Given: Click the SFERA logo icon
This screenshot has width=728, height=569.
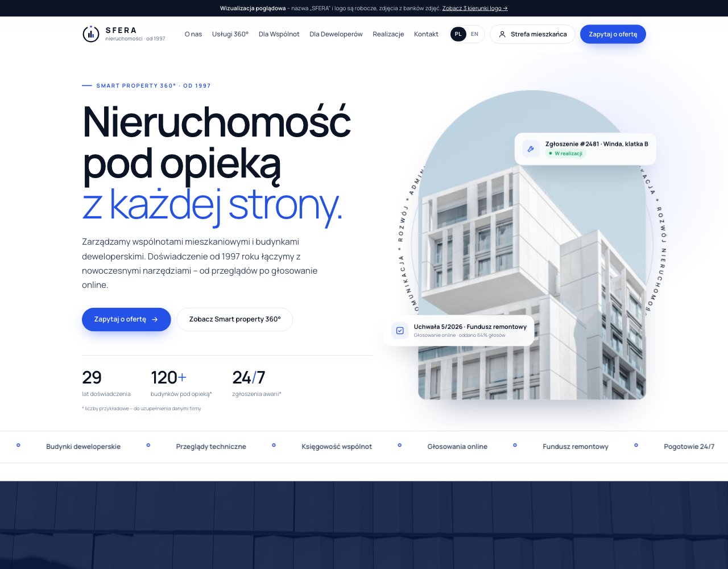Looking at the screenshot, I should click(x=91, y=34).
